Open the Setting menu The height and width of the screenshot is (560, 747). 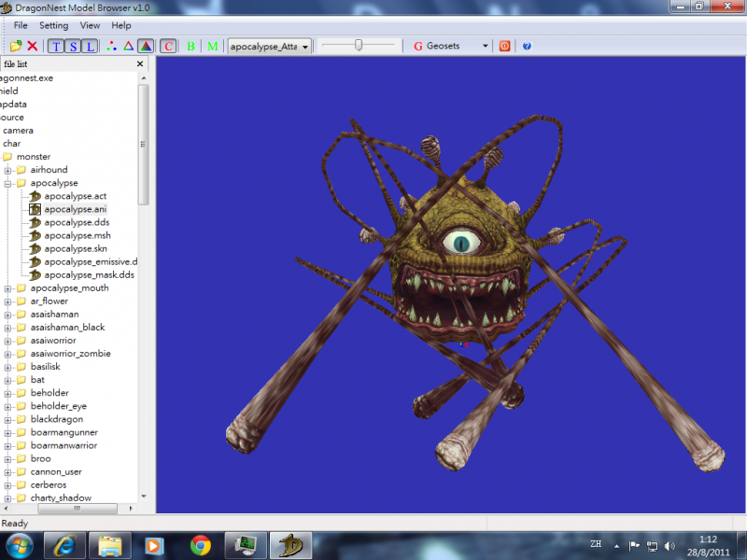pyautogui.click(x=53, y=25)
